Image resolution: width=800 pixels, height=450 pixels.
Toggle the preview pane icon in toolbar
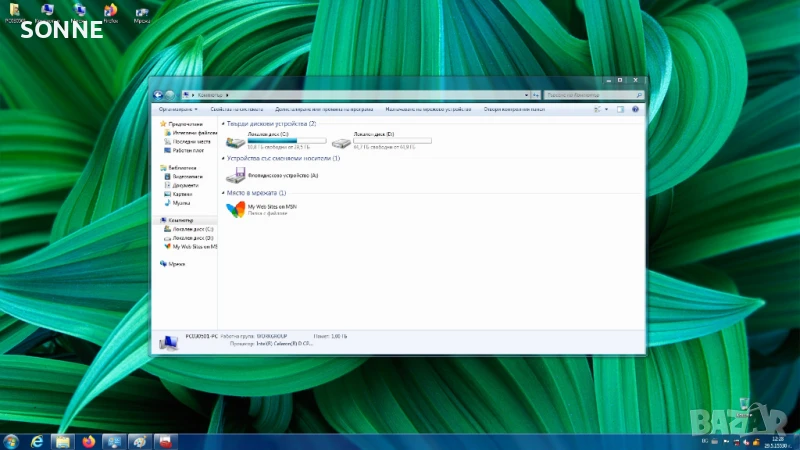pyautogui.click(x=620, y=108)
